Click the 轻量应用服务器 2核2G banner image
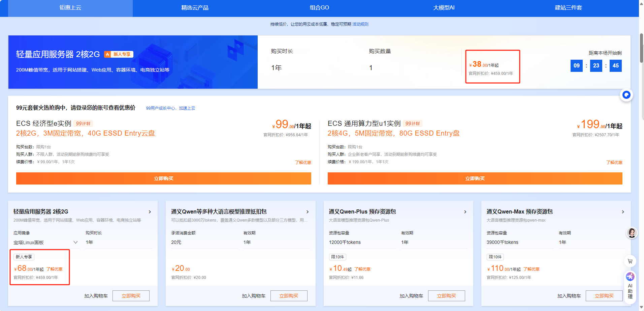Screen dimensions: 644x311 [133, 62]
